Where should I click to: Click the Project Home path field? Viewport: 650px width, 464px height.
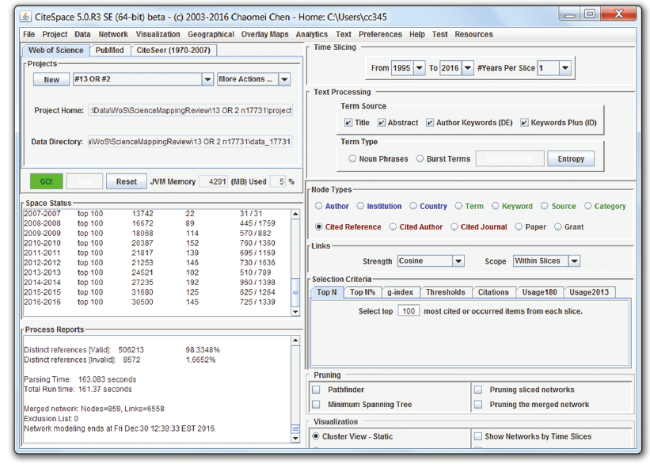[x=190, y=110]
